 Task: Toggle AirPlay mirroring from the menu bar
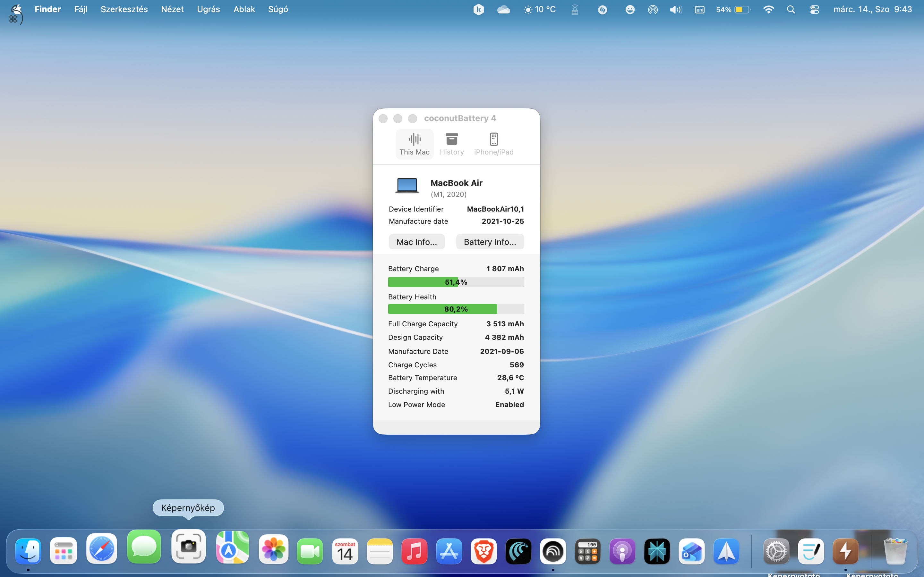click(653, 9)
